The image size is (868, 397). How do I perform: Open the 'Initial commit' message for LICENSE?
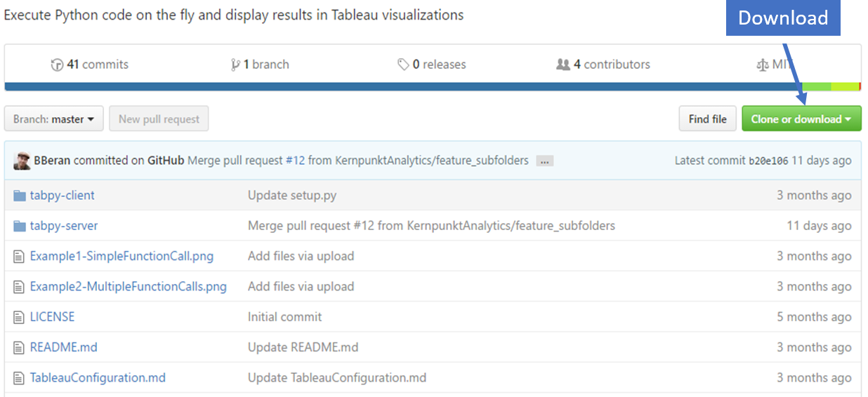[x=284, y=317]
